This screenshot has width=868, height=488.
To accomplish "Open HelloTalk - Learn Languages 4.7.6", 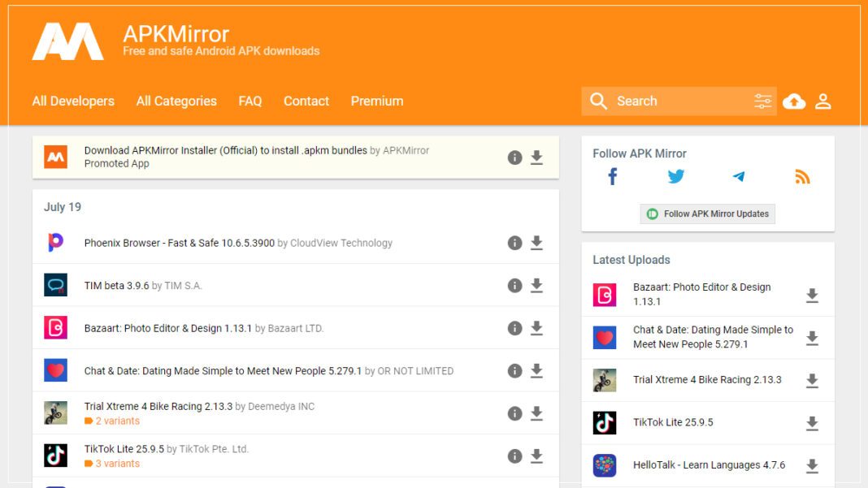I will point(710,464).
